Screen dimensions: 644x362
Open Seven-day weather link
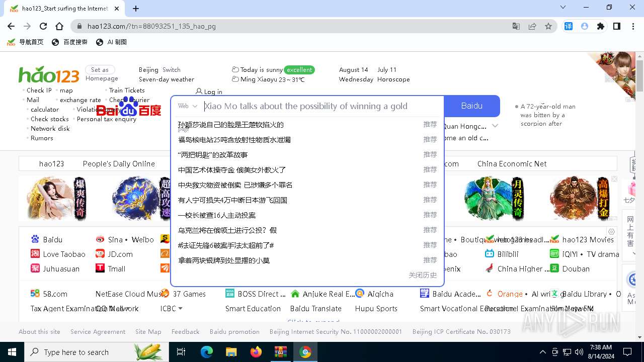(x=167, y=79)
